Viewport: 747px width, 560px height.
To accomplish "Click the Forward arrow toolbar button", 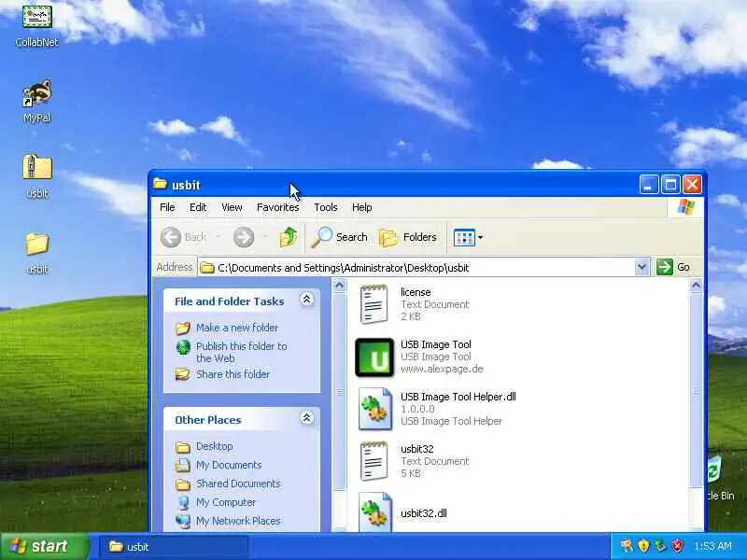I will point(244,237).
